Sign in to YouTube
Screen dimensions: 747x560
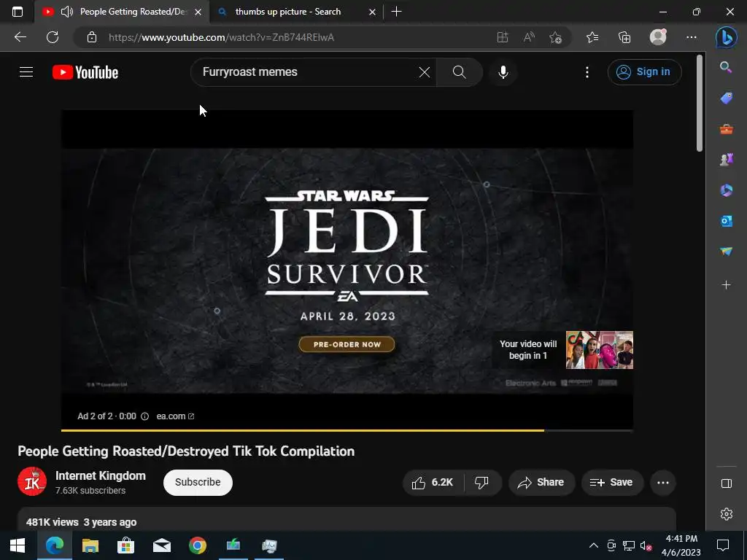644,72
